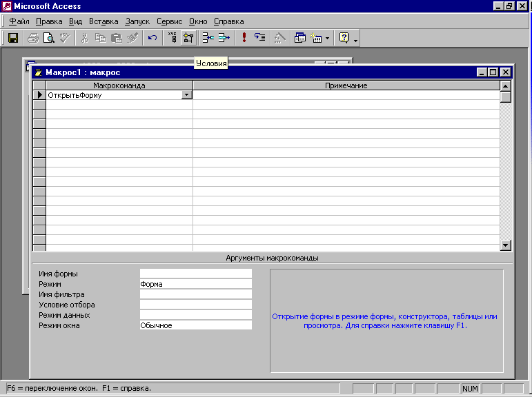Click the Help question mark toolbar icon
532x397 pixels.
pyautogui.click(x=344, y=38)
